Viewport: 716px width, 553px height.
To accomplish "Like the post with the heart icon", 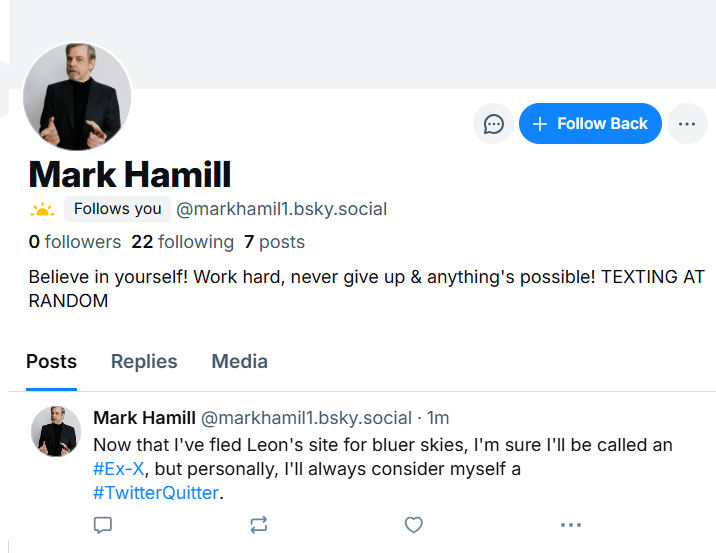I will click(x=414, y=525).
